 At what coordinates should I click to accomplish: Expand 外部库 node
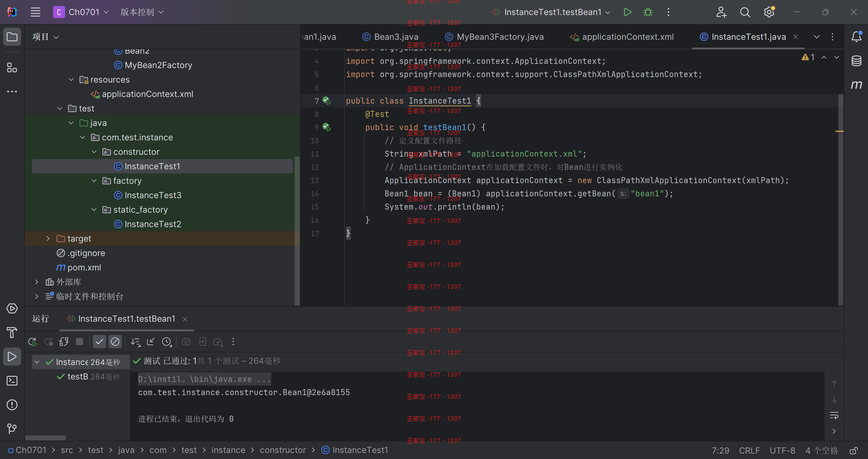(x=37, y=282)
